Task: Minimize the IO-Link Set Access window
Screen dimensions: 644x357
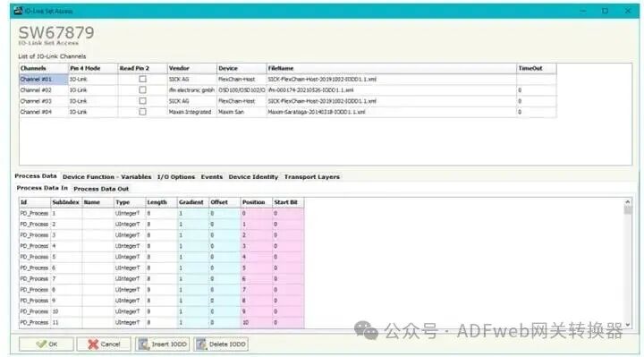Action: [583, 11]
